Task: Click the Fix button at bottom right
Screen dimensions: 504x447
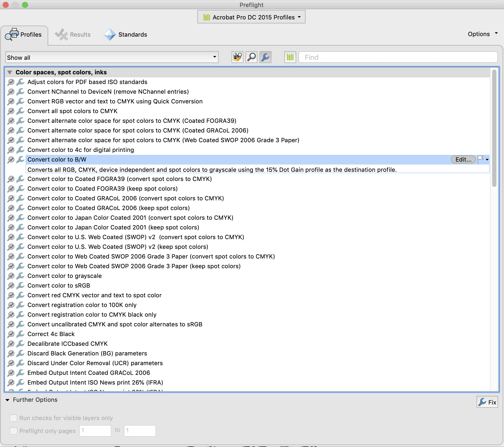Action: coord(487,402)
